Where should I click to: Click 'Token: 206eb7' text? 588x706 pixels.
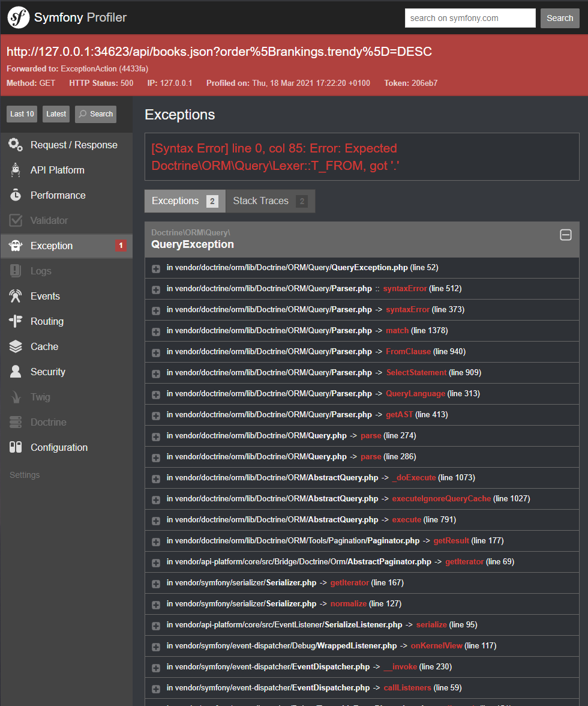point(411,83)
